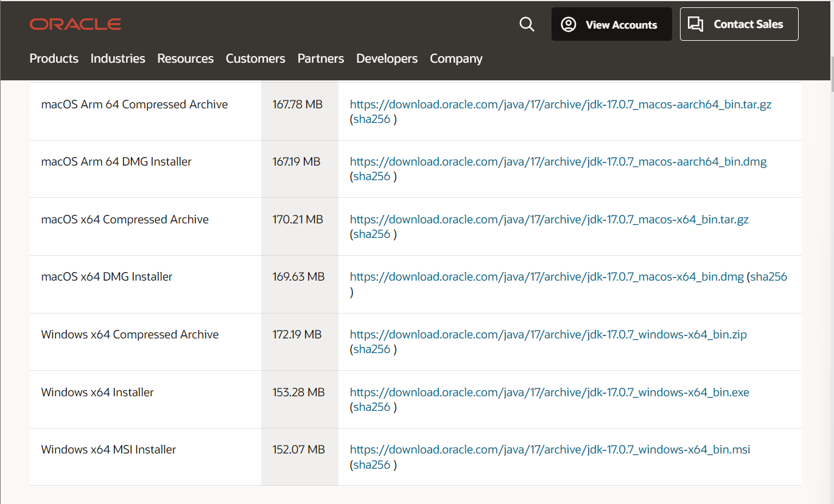The width and height of the screenshot is (834, 504).
Task: Download jdk-17.0.7_windows-x64_bin.exe link
Action: [550, 392]
